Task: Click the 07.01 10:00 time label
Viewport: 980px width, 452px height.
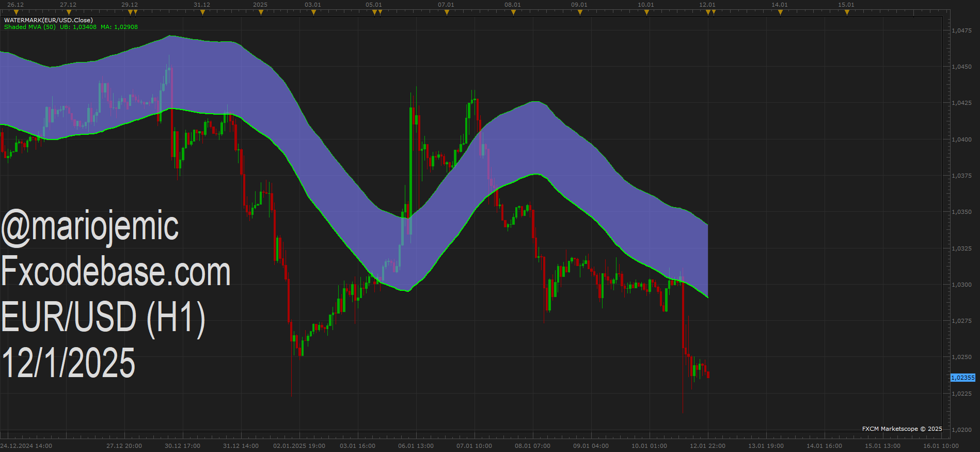Action: point(474,446)
